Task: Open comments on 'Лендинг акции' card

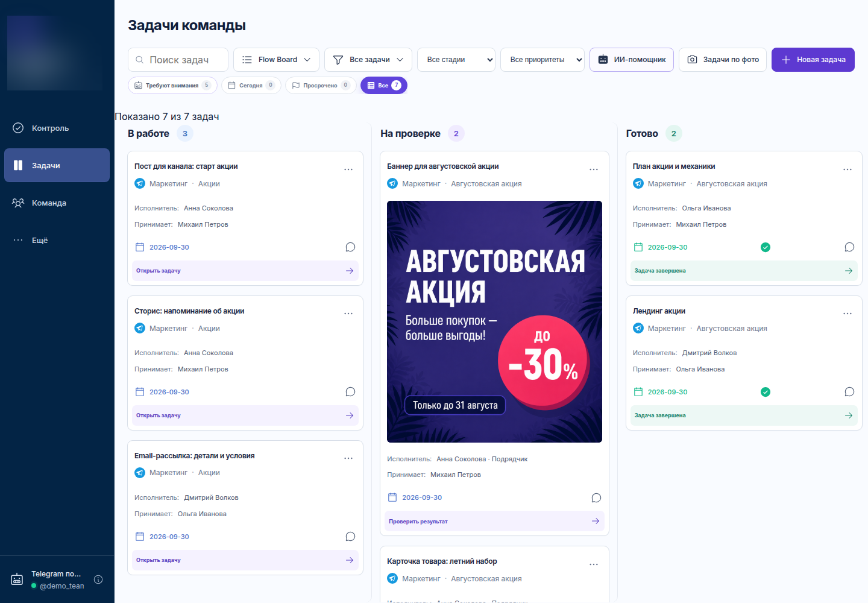Action: (x=849, y=392)
